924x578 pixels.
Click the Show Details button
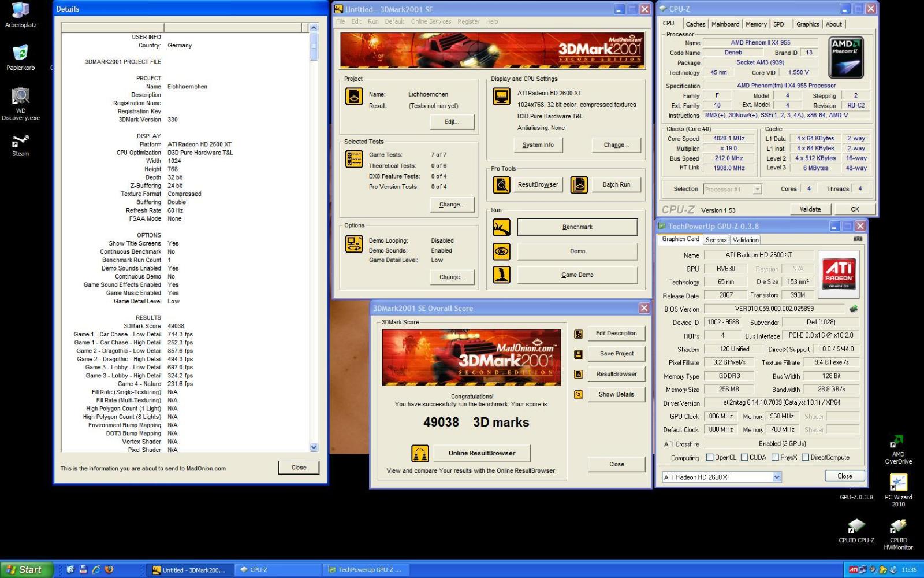pyautogui.click(x=616, y=394)
